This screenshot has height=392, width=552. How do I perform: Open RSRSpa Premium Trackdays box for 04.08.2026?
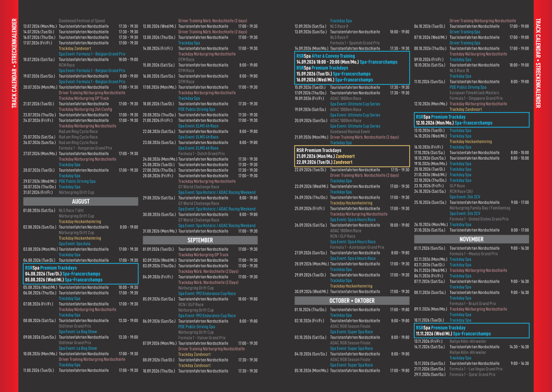pos(80,274)
